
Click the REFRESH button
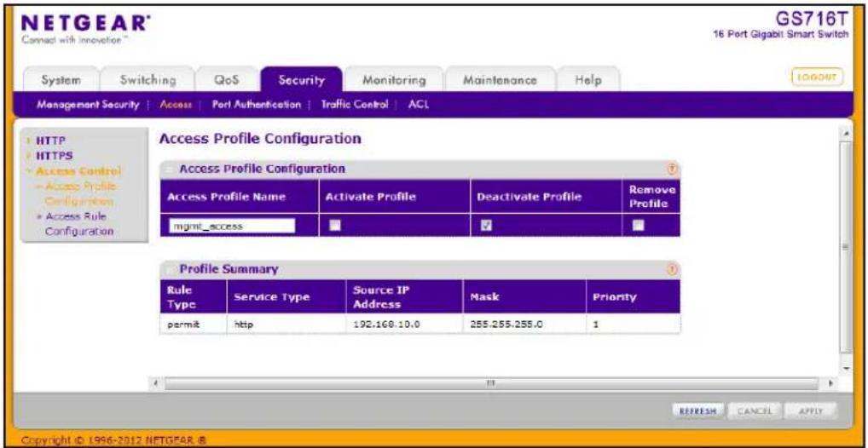click(697, 411)
